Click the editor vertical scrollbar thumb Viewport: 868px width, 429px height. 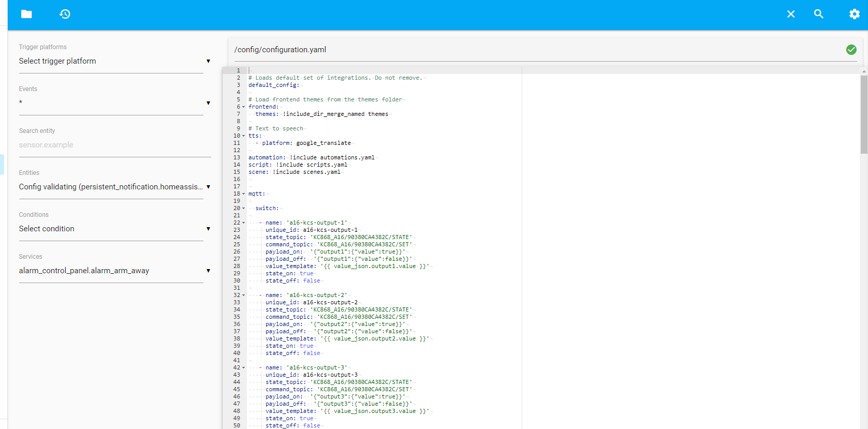[863, 114]
